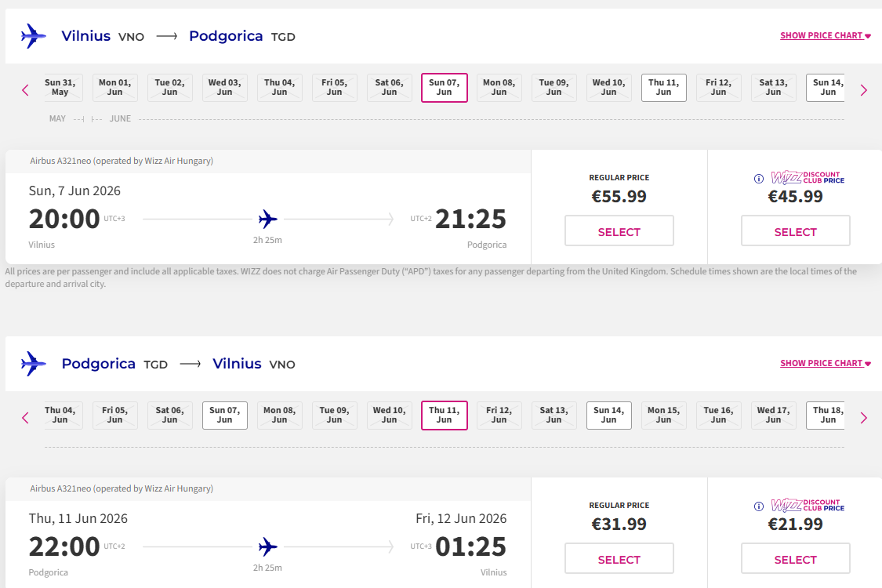The height and width of the screenshot is (588, 882).
Task: Click next dates arrow in outbound date strip
Action: pyautogui.click(x=863, y=90)
